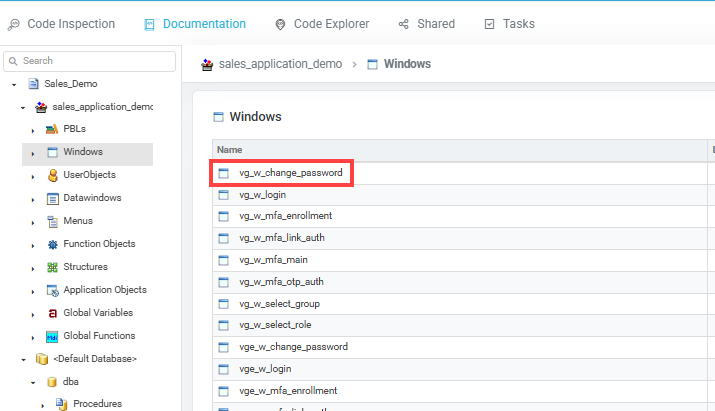The height and width of the screenshot is (411, 715).
Task: Open vge_w_mfa_enrollment window entry
Action: 288,390
